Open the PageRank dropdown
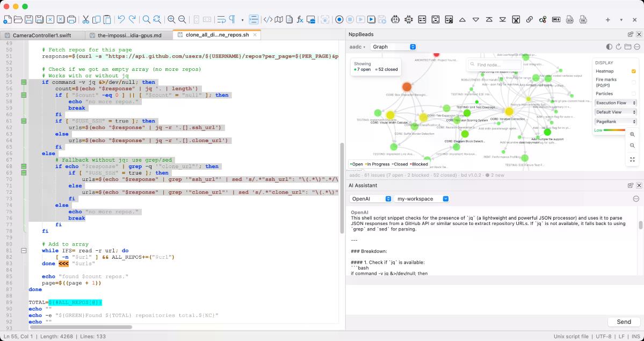This screenshot has width=644, height=341. point(616,121)
